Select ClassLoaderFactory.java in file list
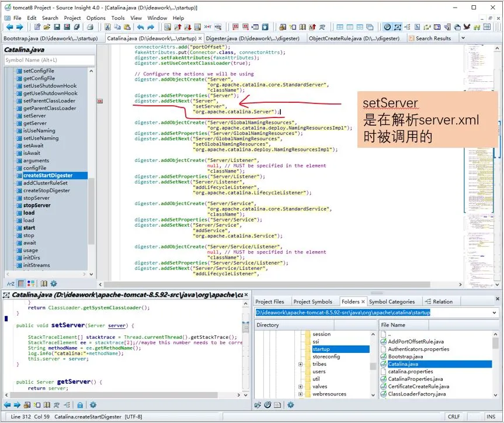 pos(416,394)
